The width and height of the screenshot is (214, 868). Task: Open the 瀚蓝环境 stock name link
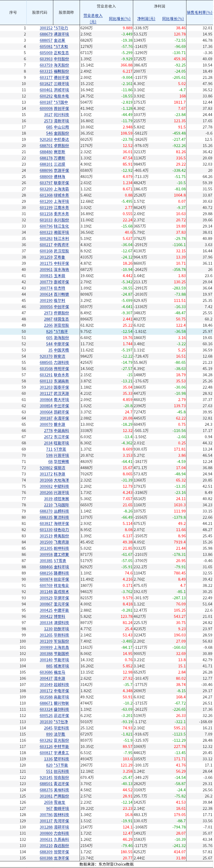pyautogui.click(x=61, y=233)
